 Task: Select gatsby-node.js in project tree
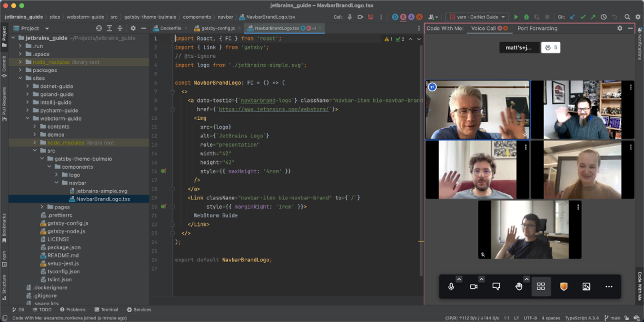coord(63,231)
